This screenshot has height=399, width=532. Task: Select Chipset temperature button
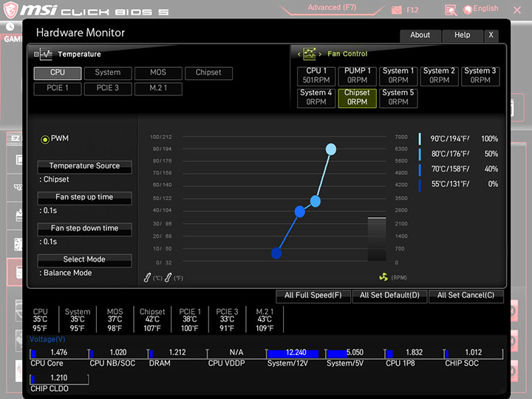coord(208,73)
